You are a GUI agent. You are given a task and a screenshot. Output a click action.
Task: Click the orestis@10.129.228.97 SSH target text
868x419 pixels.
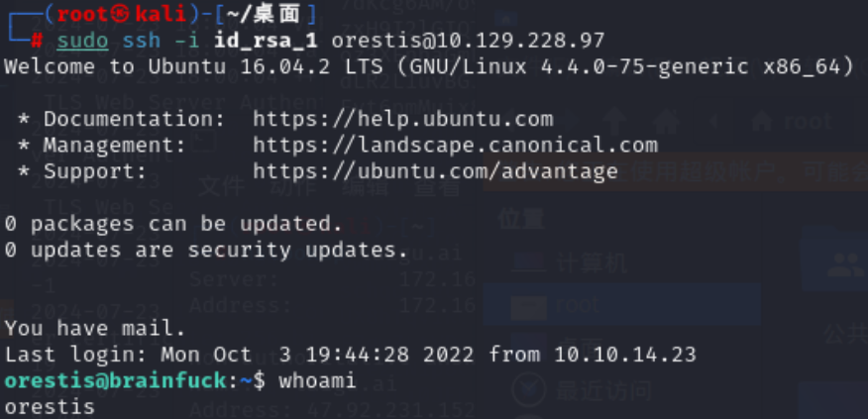point(468,41)
